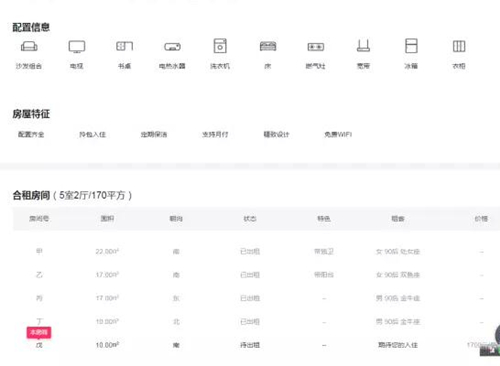Click room 丙's 男 90后 金牛座 roommate cell

(398, 298)
